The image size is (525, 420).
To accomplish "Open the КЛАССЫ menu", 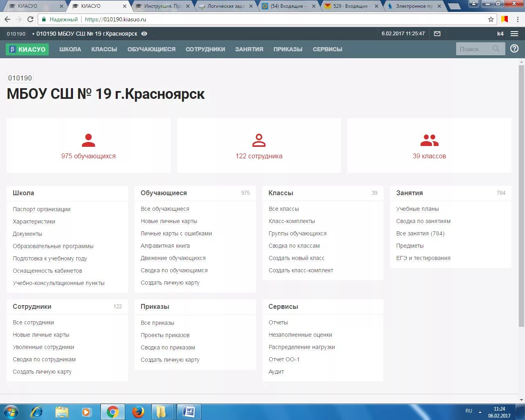I will tap(104, 49).
